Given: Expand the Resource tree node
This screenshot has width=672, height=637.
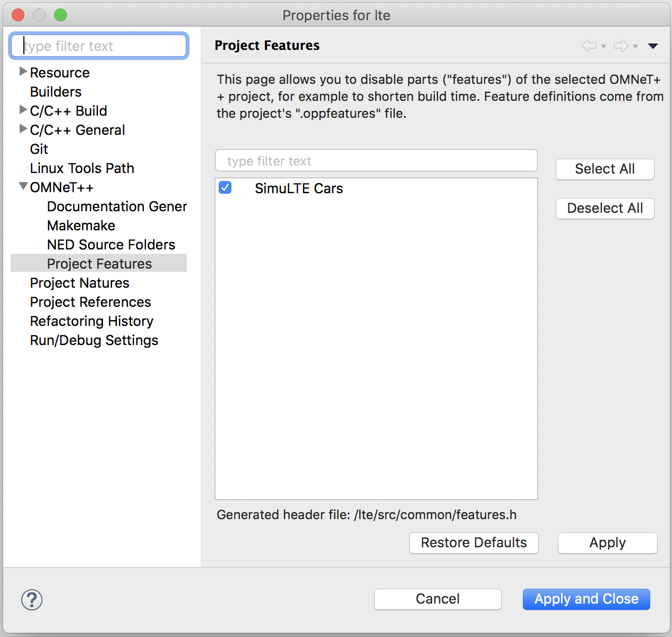Looking at the screenshot, I should point(23,71).
